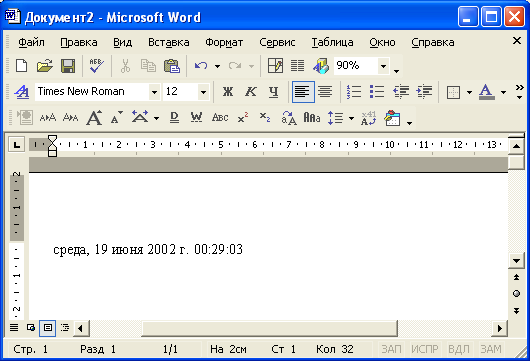Open the Вид menu

[x=122, y=42]
